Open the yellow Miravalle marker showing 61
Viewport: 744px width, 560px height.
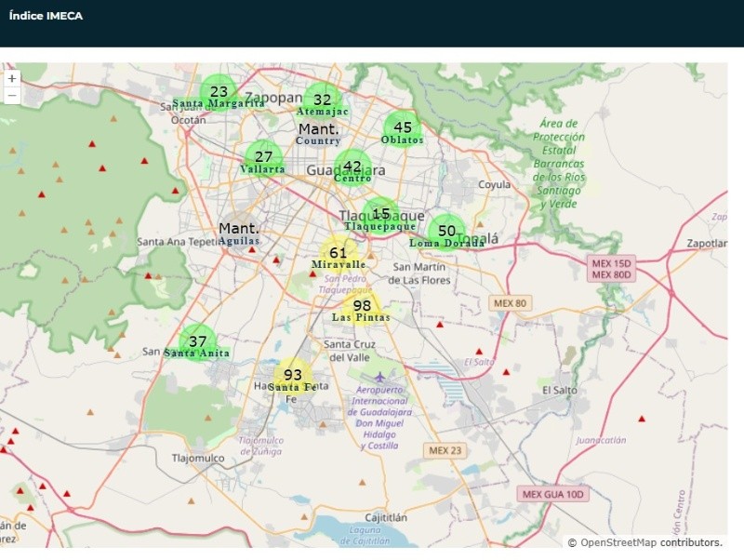339,253
